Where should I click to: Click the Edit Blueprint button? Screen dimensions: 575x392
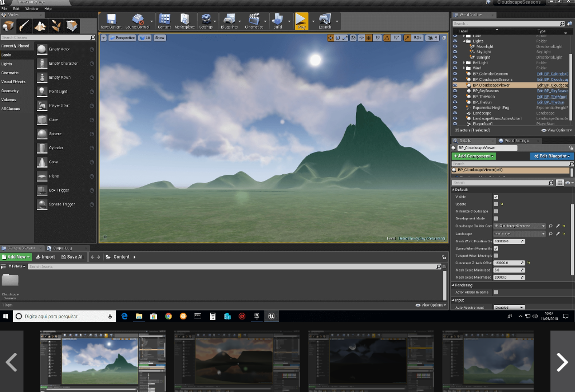(552, 156)
